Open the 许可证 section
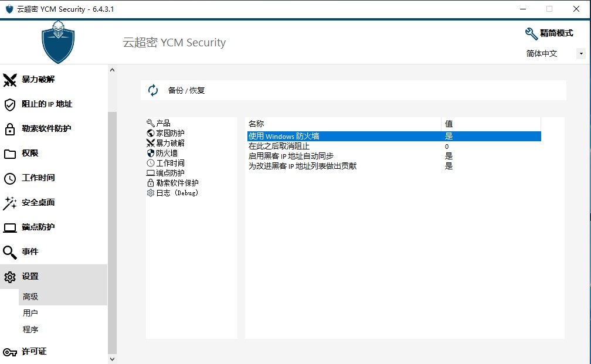This screenshot has height=364, width=591. 34,351
